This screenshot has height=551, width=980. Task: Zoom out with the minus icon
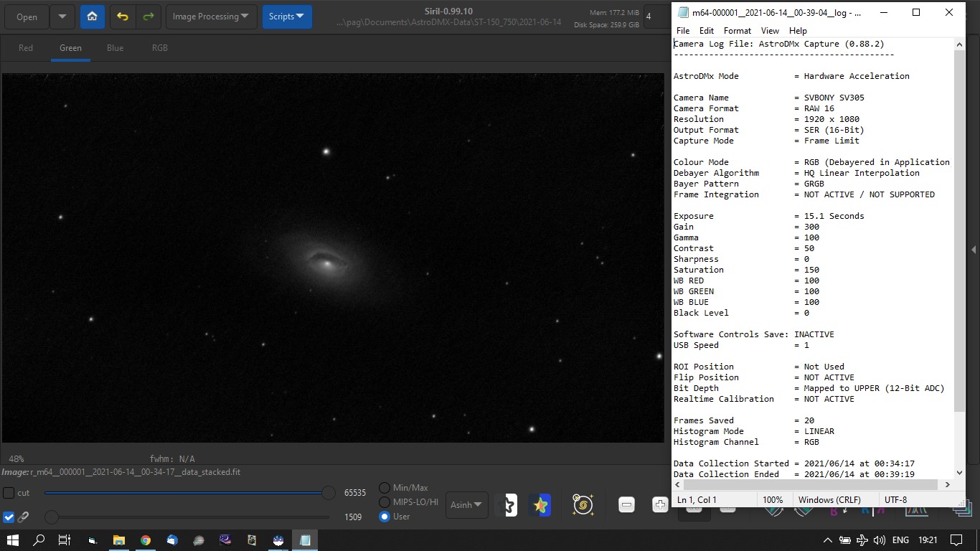[x=626, y=505]
